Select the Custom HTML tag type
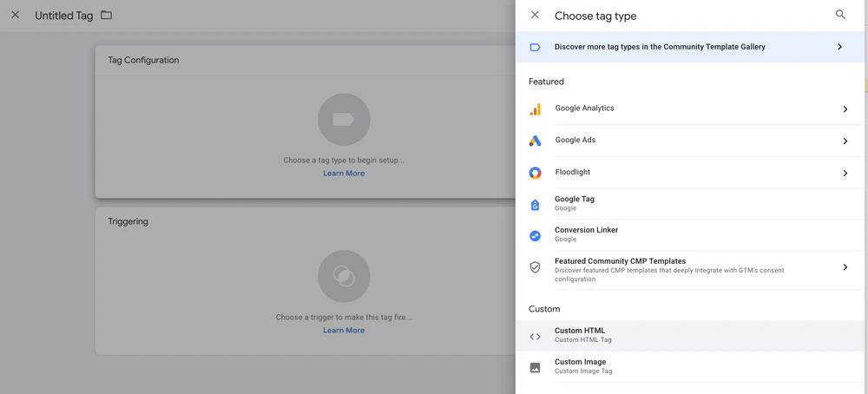Screen dimensions: 868x394 [689, 335]
